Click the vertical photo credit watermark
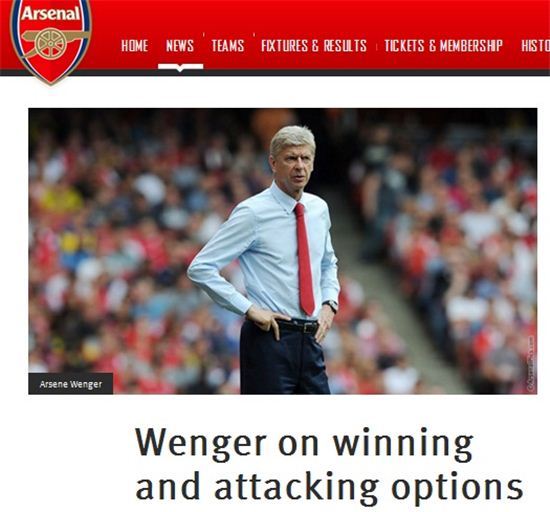Image resolution: width=550 pixels, height=512 pixels. coord(531,365)
